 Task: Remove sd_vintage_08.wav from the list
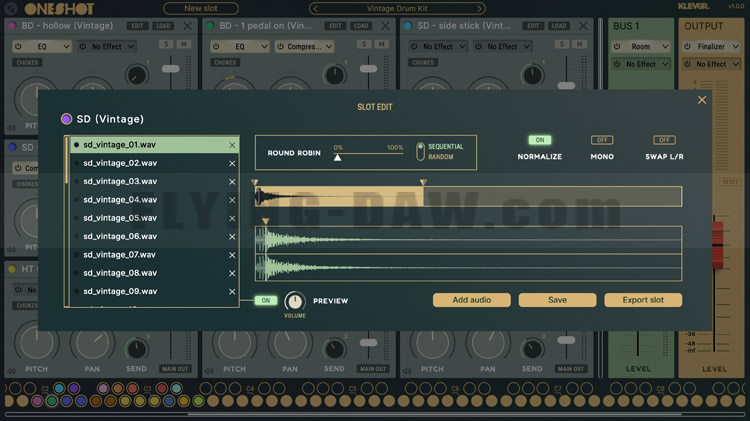(x=232, y=273)
